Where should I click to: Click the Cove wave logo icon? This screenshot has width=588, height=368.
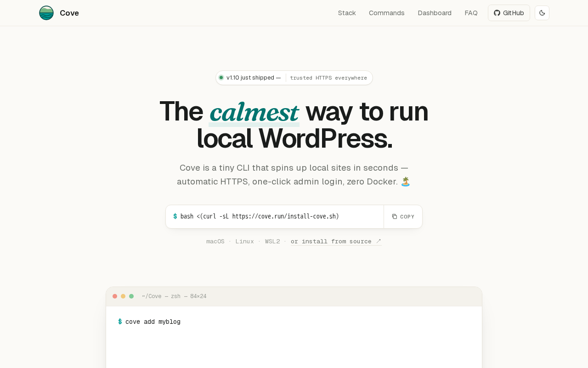coord(46,13)
